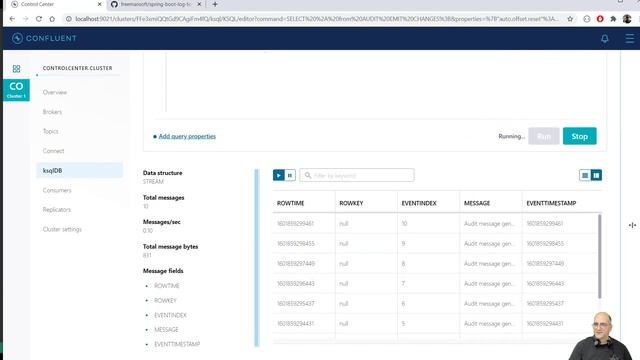The width and height of the screenshot is (640, 360).
Task: Click the MESSAGE column header
Action: pos(477,203)
